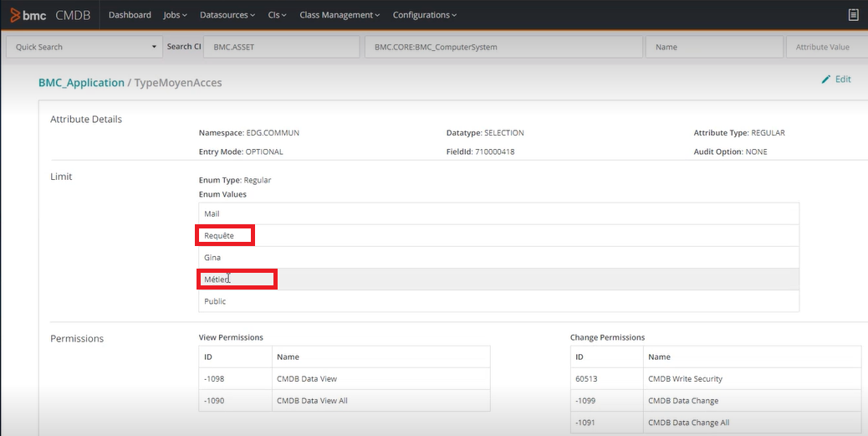Image resolution: width=868 pixels, height=436 pixels.
Task: Click the BMC CMDB logo
Action: click(50, 15)
